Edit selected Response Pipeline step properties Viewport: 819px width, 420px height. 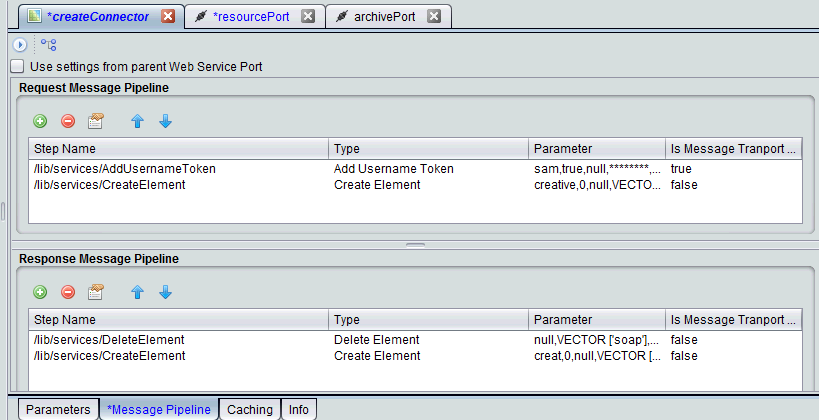(x=96, y=292)
